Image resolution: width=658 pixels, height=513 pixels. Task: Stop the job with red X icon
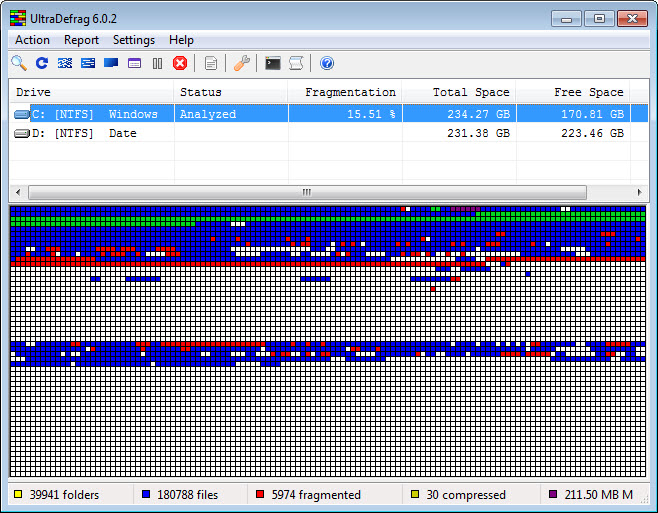tap(180, 63)
